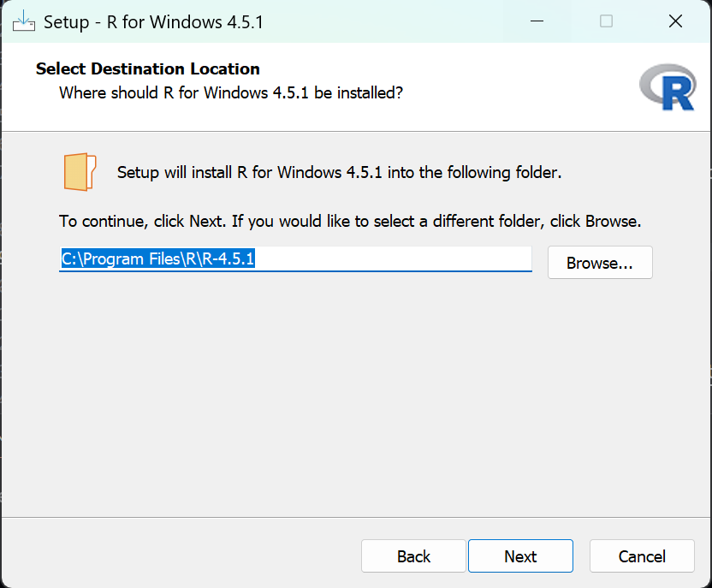Click the separator line above the bottom buttons
Image resolution: width=712 pixels, height=588 pixels.
pos(355,517)
